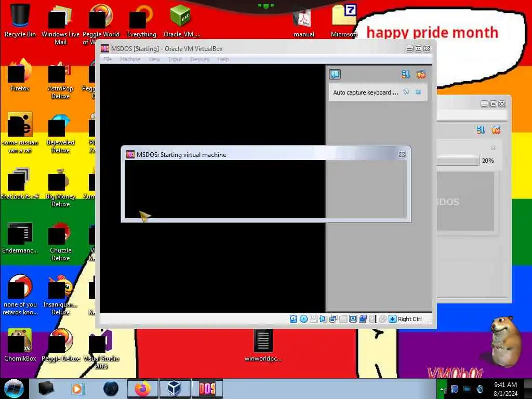532x399 pixels.
Task: Select the Microsoft folder desktop icon
Action: click(344, 20)
